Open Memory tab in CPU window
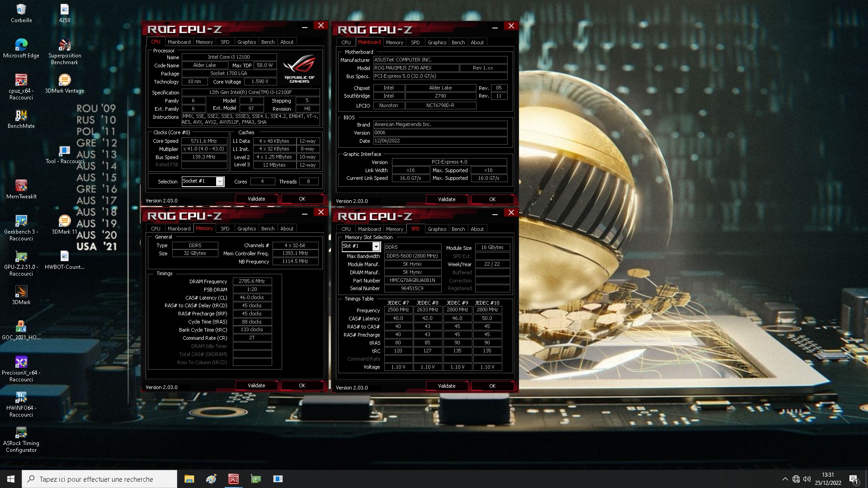868x488 pixels. coord(204,42)
